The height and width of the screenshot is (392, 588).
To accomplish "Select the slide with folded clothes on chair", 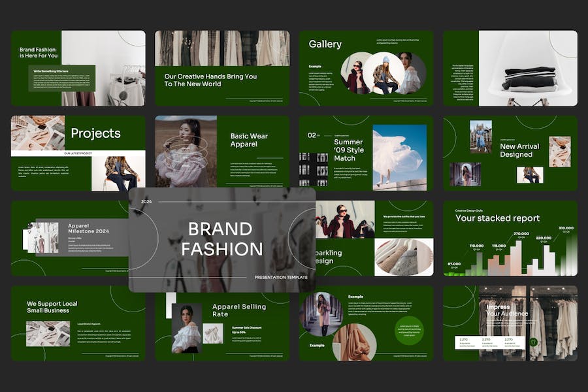I will click(510, 68).
